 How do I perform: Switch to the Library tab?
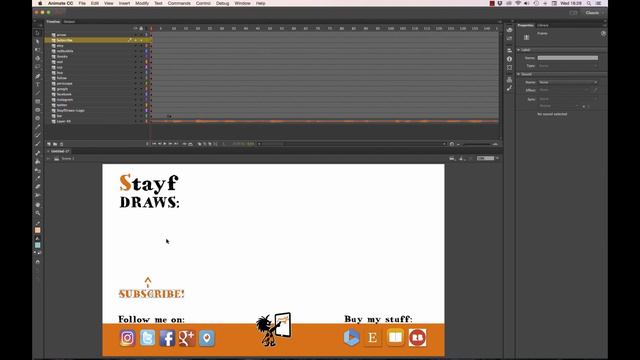tap(543, 25)
